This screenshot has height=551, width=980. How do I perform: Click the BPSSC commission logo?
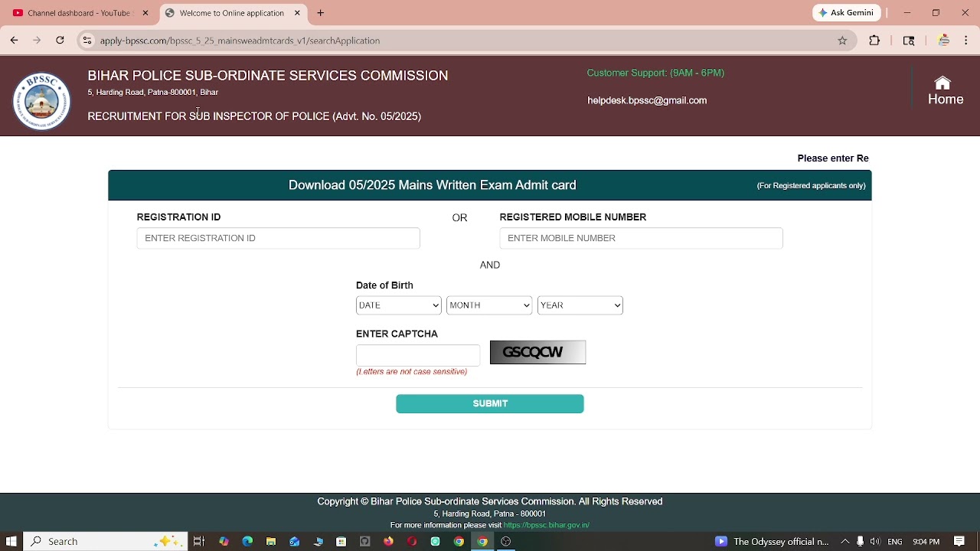[41, 101]
